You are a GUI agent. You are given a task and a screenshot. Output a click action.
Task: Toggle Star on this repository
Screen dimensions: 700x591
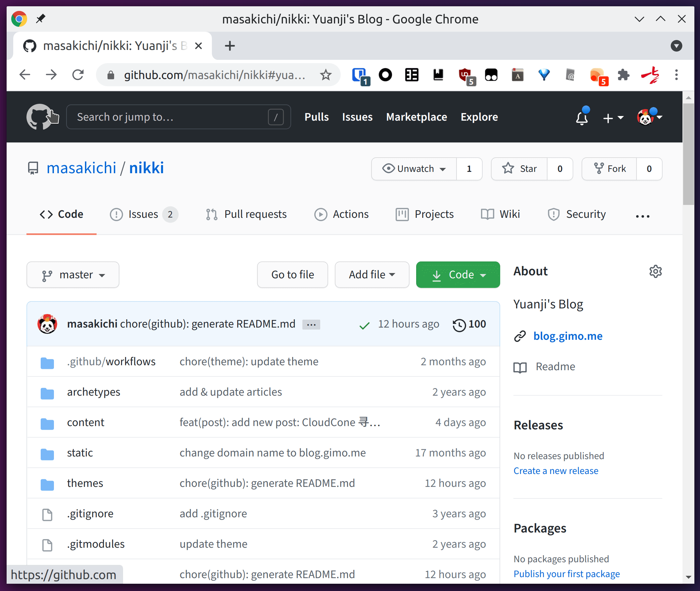tap(519, 169)
